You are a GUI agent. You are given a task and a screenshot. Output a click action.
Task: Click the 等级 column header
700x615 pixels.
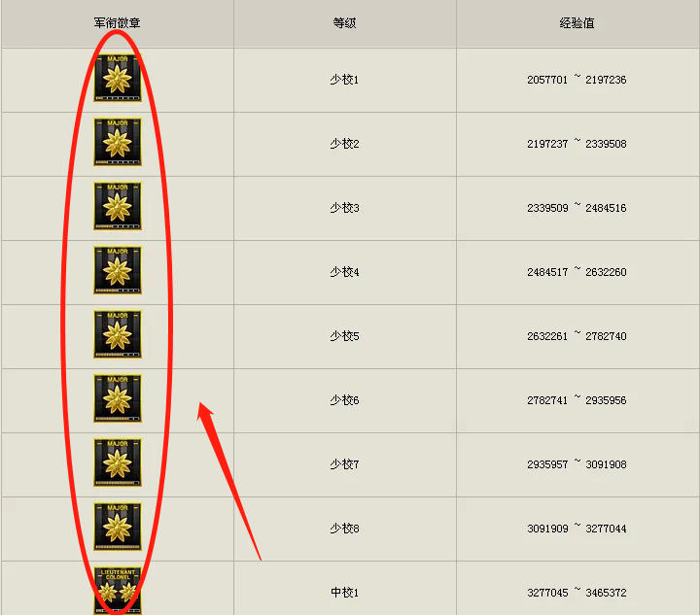344,22
